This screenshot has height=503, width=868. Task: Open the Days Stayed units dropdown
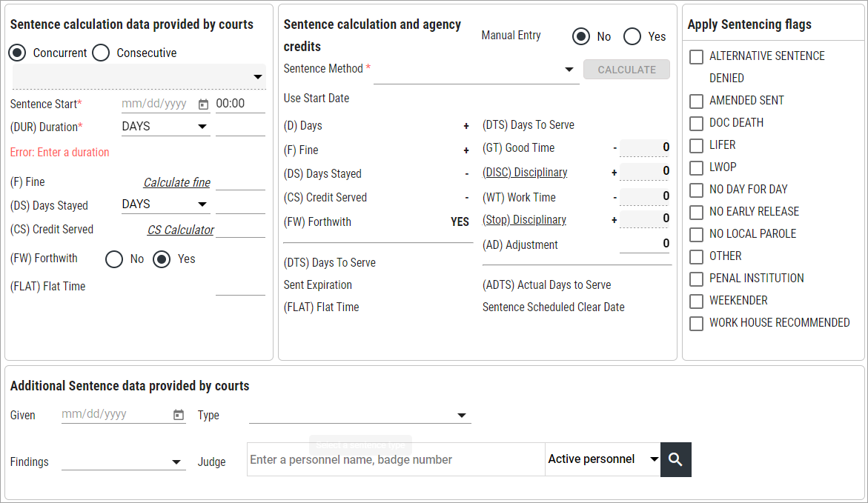click(x=165, y=204)
